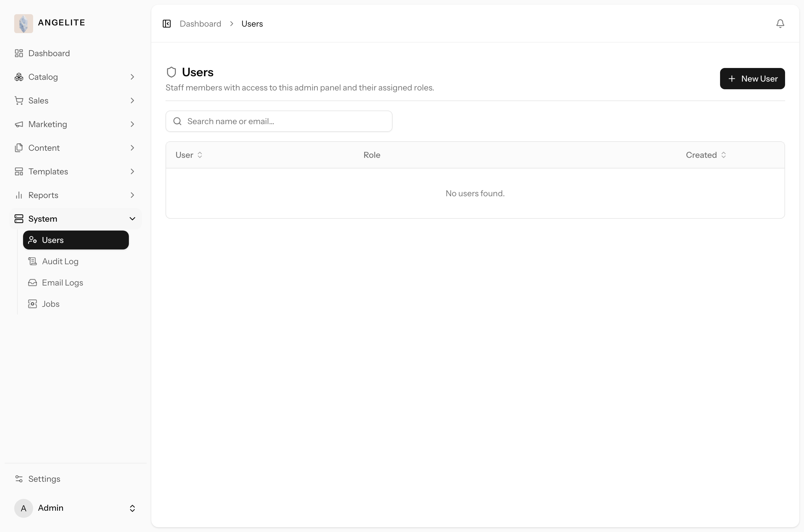
Task: Click the Audit Log scroll icon
Action: coord(33,261)
